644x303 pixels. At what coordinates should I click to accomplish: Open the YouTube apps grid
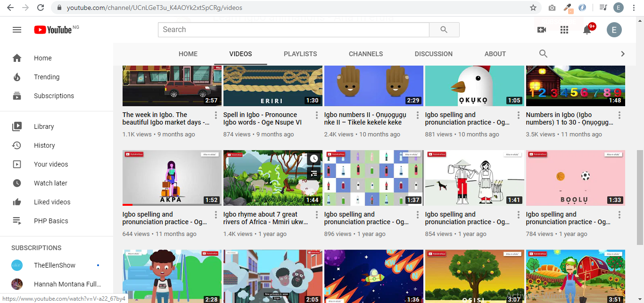point(564,30)
